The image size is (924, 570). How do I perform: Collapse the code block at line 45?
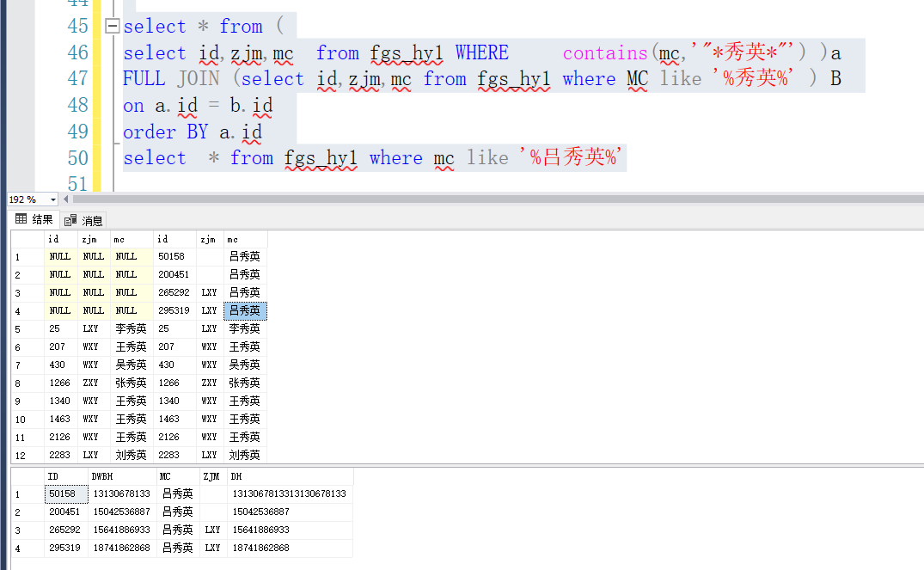click(x=112, y=26)
